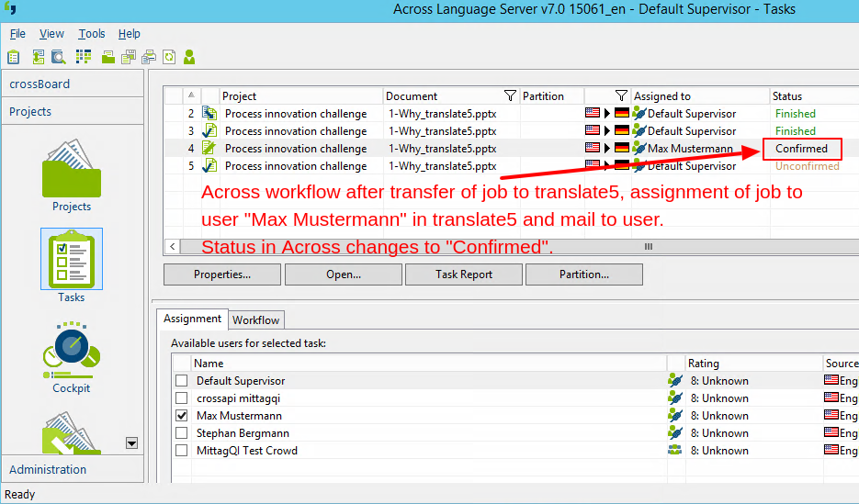
Task: Check the Stephan Bergmann checkbox
Action: (181, 433)
